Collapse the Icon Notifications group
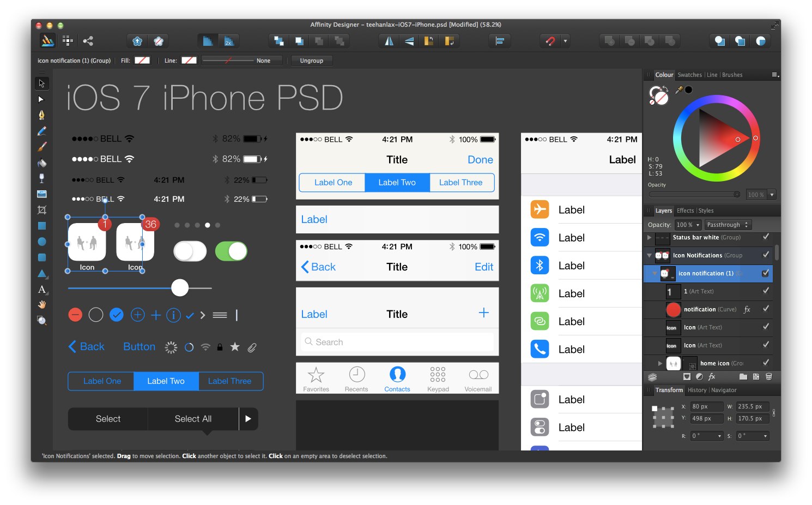Viewport: 812px width, 505px height. coord(649,255)
